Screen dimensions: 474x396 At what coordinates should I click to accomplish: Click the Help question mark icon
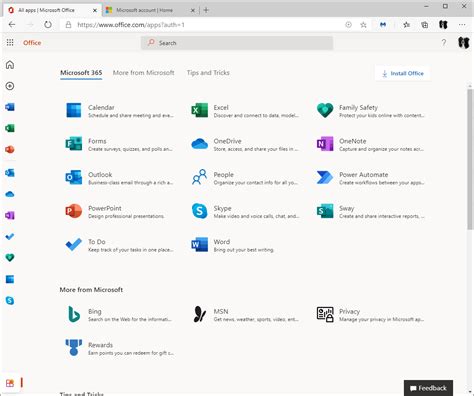tap(444, 43)
